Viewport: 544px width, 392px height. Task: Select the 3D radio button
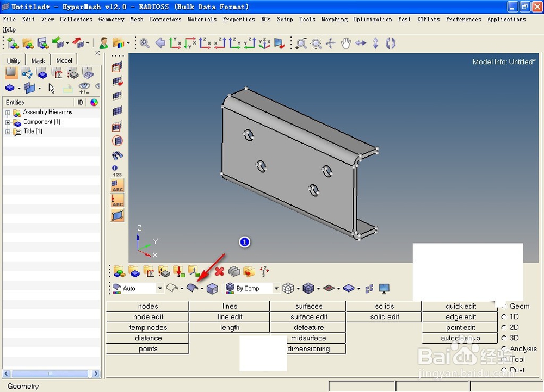(504, 338)
